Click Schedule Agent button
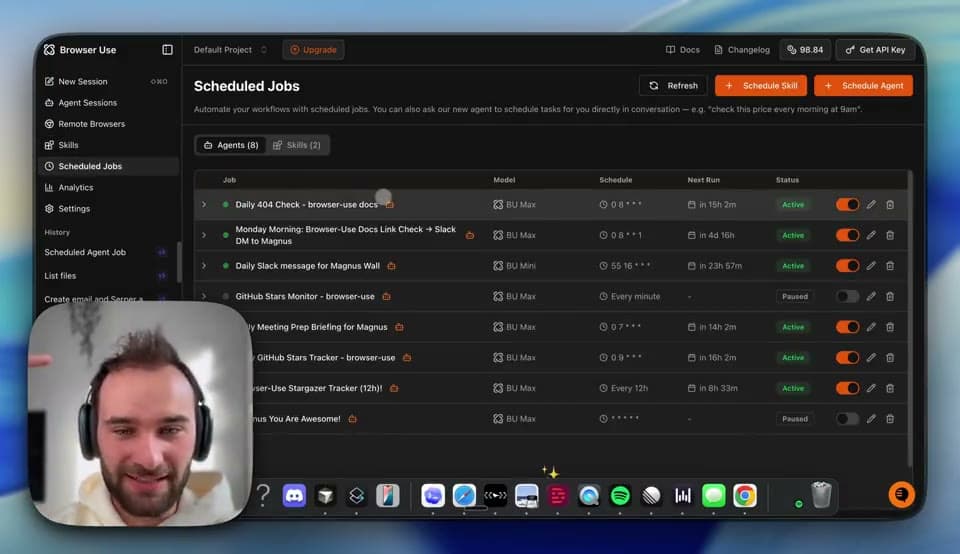Image resolution: width=960 pixels, height=554 pixels. [x=863, y=86]
